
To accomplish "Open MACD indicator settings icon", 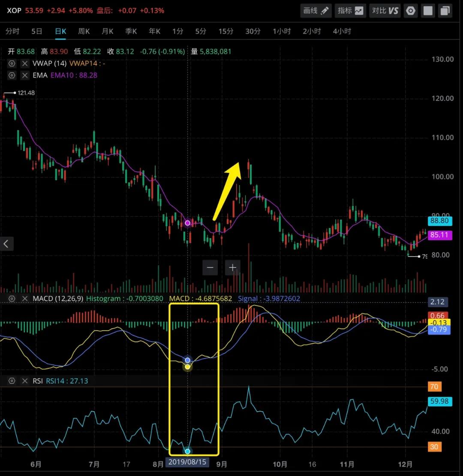I will coord(12,299).
